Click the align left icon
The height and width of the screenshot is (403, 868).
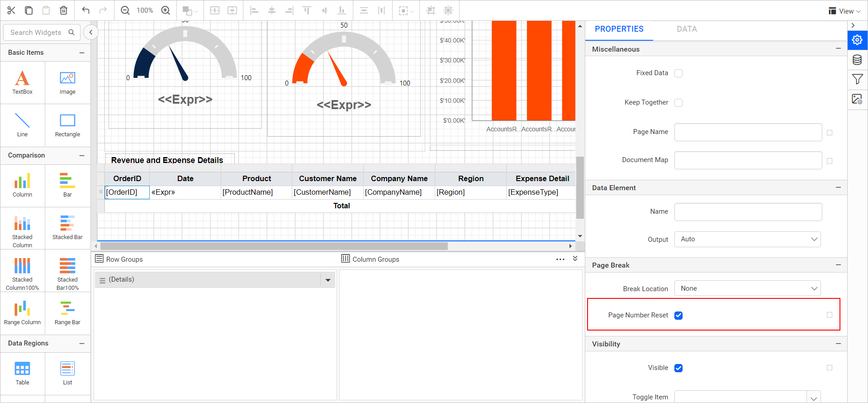[x=254, y=10]
